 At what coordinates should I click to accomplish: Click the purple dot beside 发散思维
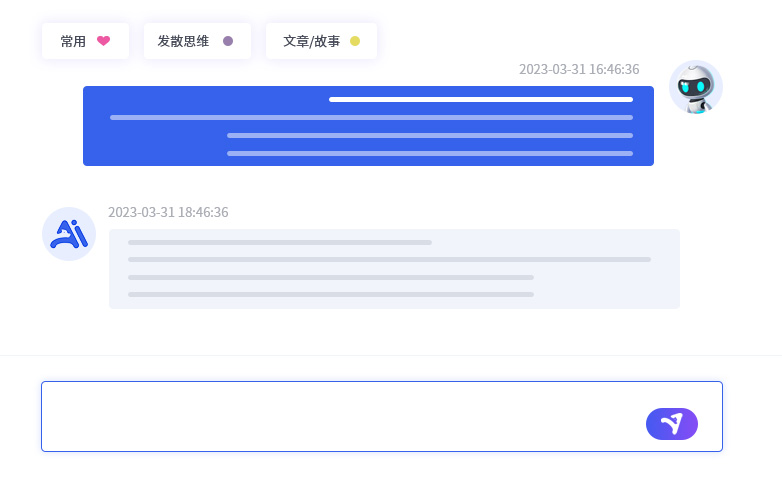pos(228,41)
